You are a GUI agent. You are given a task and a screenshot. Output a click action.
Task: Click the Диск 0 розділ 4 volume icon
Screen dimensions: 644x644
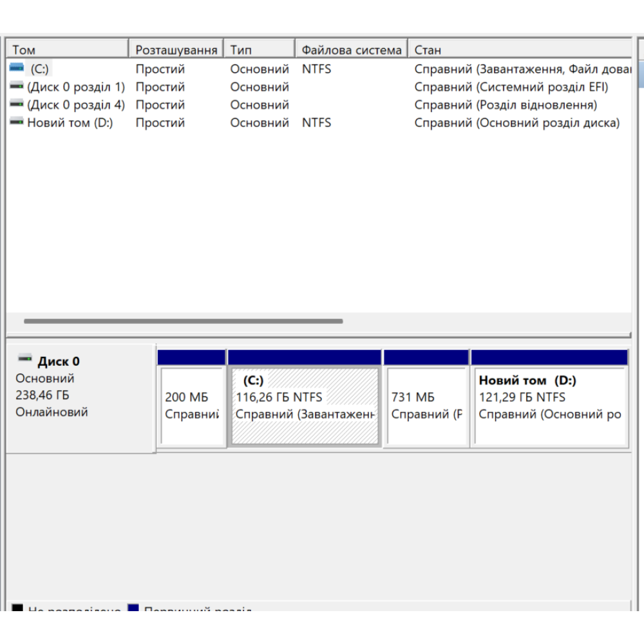coord(17,104)
